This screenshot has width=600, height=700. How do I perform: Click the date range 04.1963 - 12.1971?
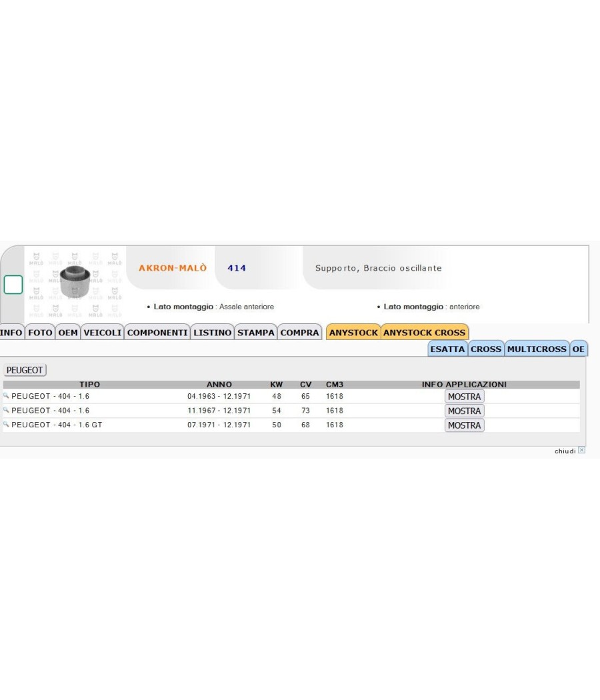219,397
